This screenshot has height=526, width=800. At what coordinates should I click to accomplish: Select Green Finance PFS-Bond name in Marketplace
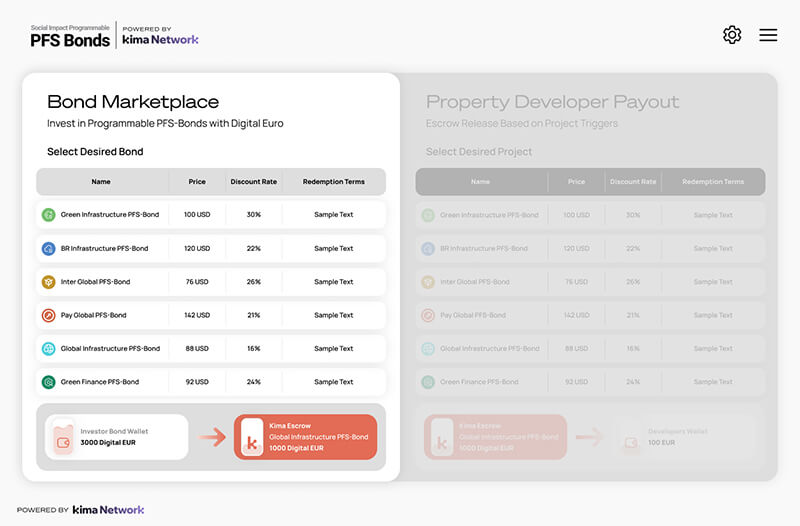click(100, 382)
